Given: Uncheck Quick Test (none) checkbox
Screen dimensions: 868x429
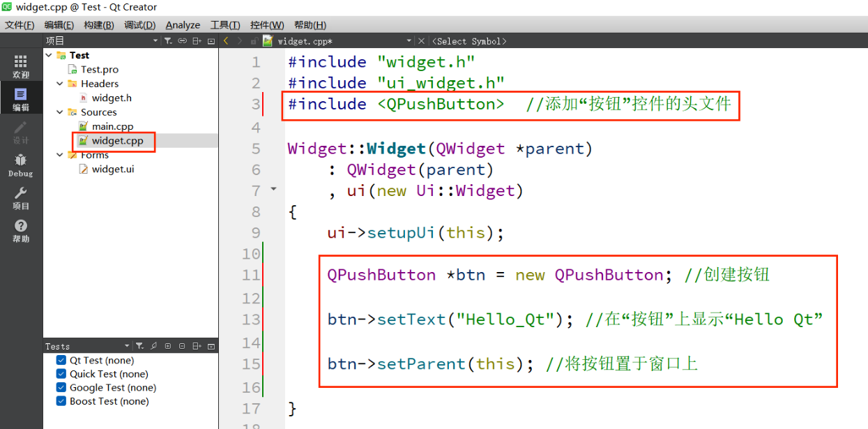Looking at the screenshot, I should coord(61,374).
